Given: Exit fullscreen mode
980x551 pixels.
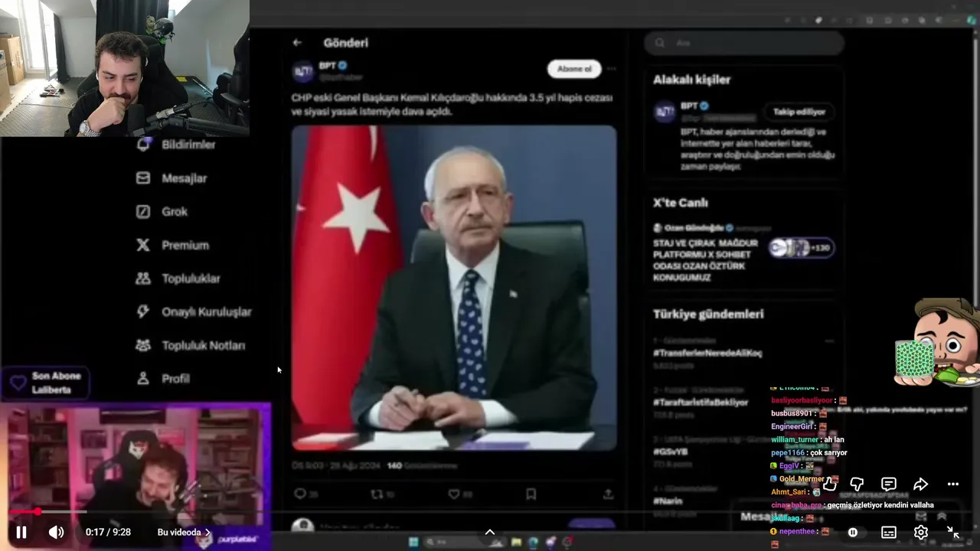Looking at the screenshot, I should click(x=953, y=532).
